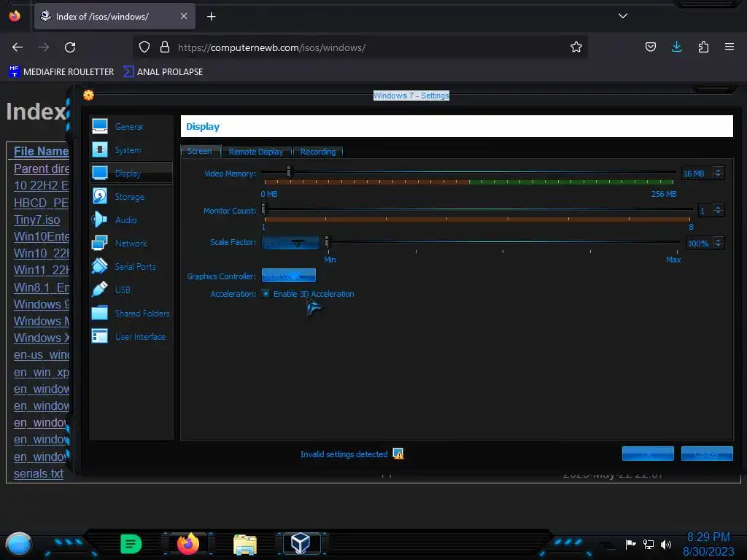
Task: Click Firefox back arrow
Action: (18, 47)
